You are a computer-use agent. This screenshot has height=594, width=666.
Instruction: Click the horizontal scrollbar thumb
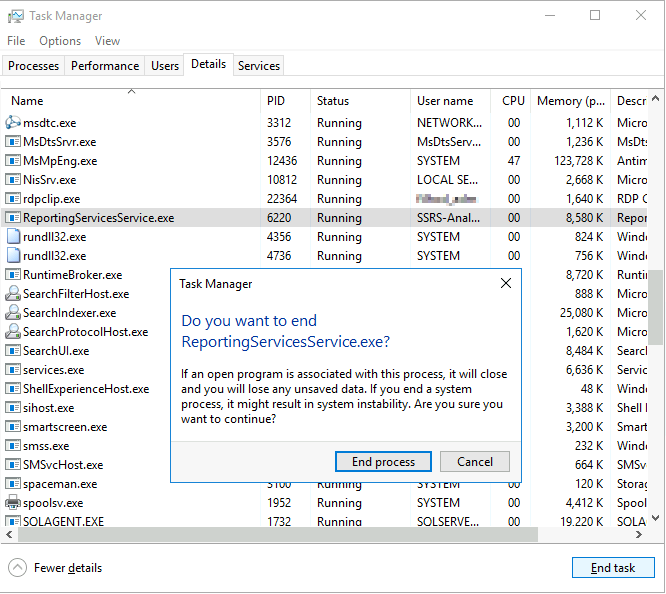click(278, 535)
